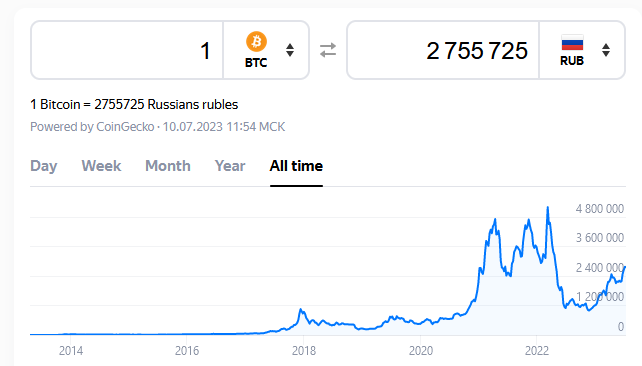
Task: Open the BTC currency selector arrows
Action: click(x=290, y=50)
